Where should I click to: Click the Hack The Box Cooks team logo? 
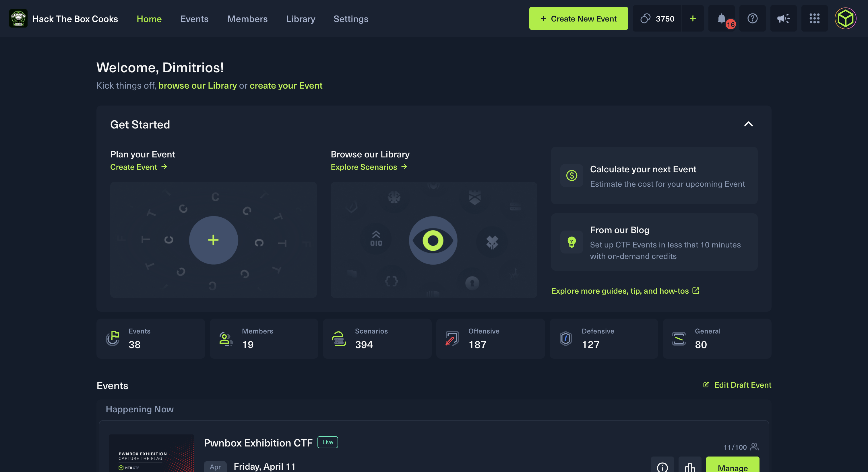point(18,19)
